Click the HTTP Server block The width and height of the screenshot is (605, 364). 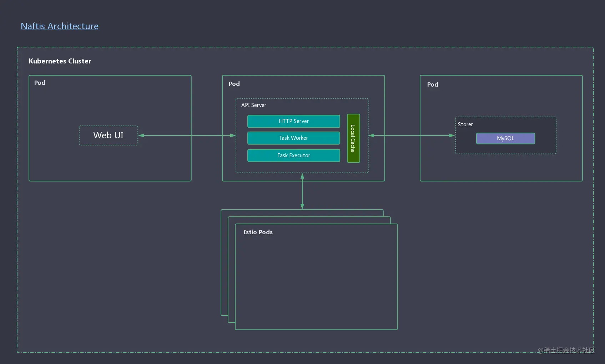coord(294,121)
